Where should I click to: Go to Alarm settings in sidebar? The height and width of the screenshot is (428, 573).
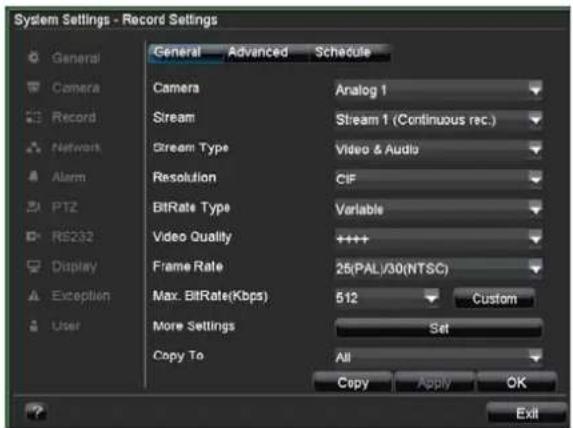pyautogui.click(x=69, y=177)
